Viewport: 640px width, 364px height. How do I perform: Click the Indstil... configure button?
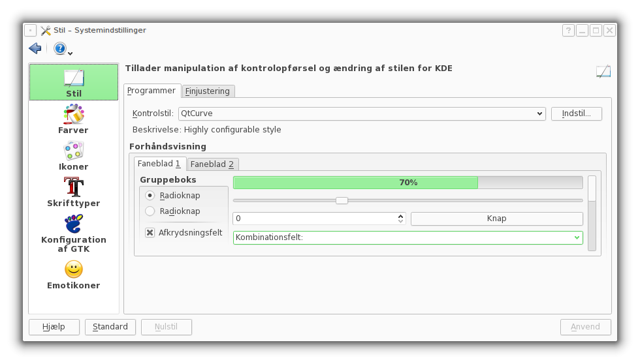point(576,114)
